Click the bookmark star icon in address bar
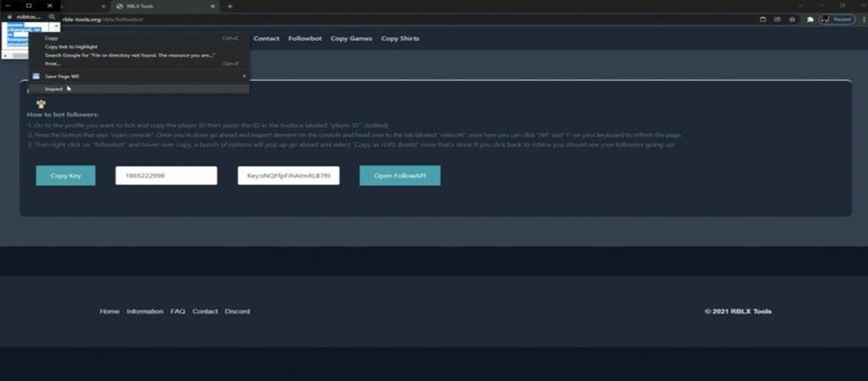Screen dimensions: 868x381 click(x=792, y=19)
